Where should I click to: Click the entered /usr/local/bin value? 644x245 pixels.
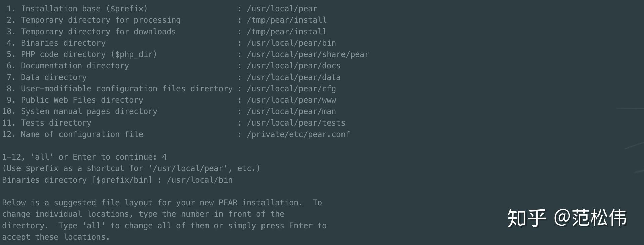coord(199,180)
